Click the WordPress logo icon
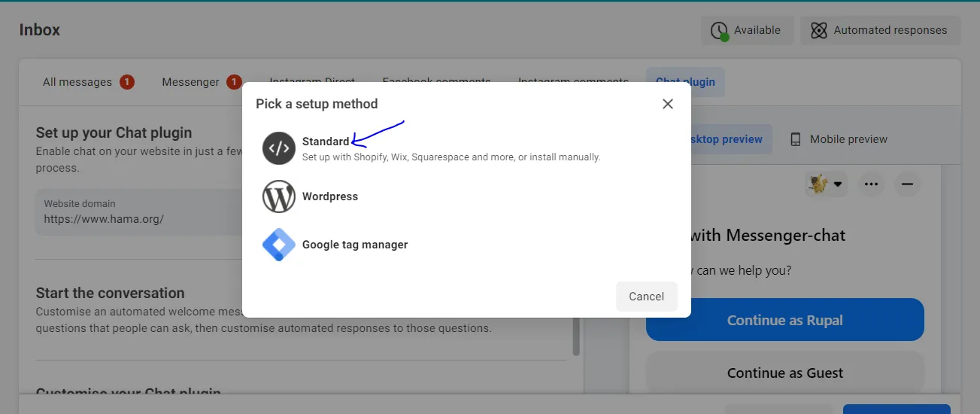The height and width of the screenshot is (414, 980). 278,196
